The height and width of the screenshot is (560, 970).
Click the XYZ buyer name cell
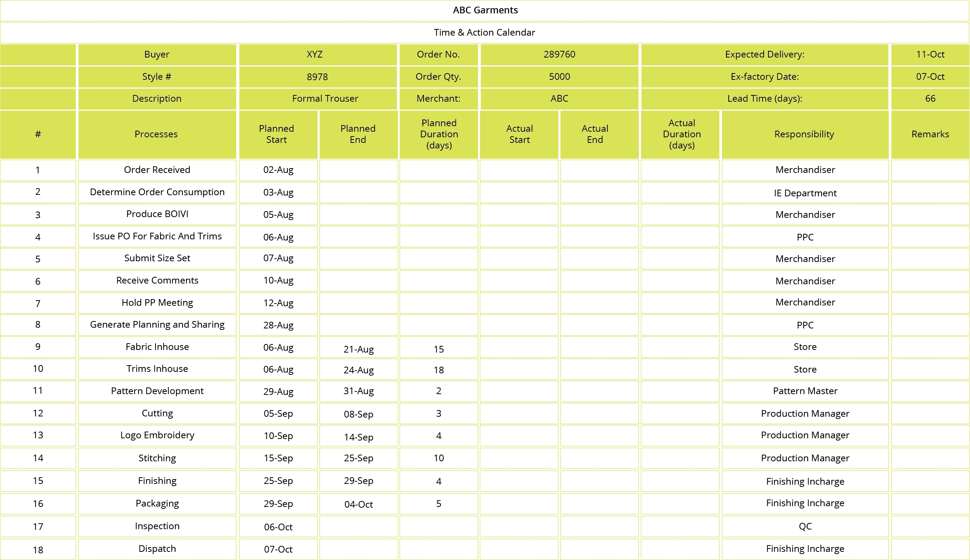tap(317, 54)
